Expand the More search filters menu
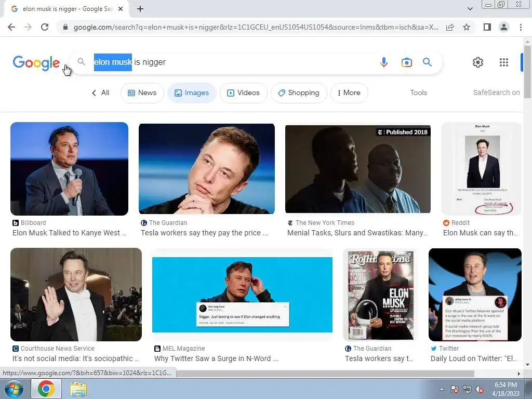This screenshot has width=532, height=399. (349, 93)
